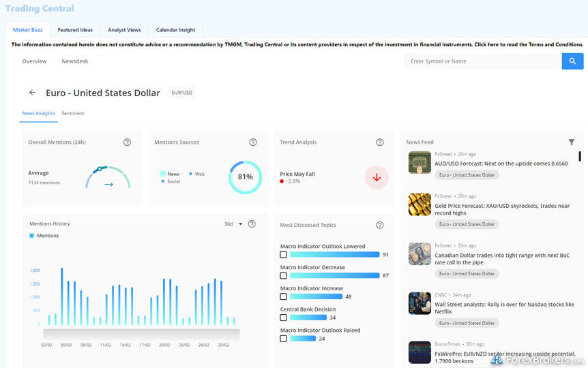
Task: Open help for Overall Mentions (24h)
Action: click(x=127, y=142)
